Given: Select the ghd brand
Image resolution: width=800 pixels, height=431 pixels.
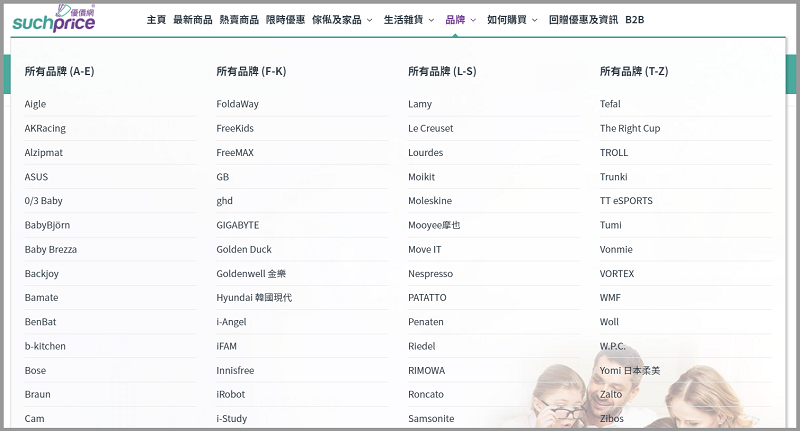Looking at the screenshot, I should pyautogui.click(x=224, y=201).
